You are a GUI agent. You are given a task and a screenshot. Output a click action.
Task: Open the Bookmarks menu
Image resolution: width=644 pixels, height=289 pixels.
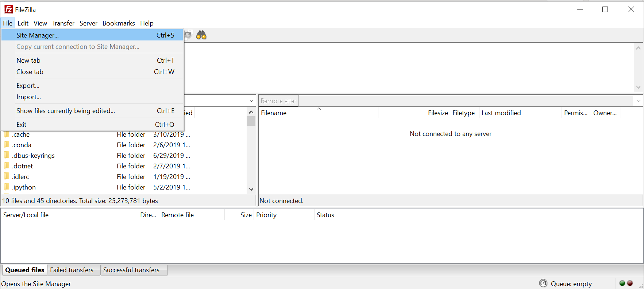click(119, 23)
